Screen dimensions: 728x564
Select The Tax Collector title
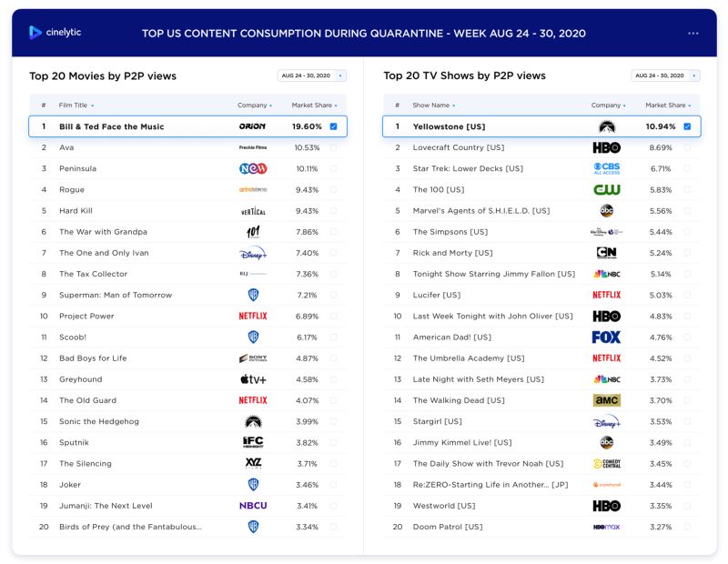point(94,274)
